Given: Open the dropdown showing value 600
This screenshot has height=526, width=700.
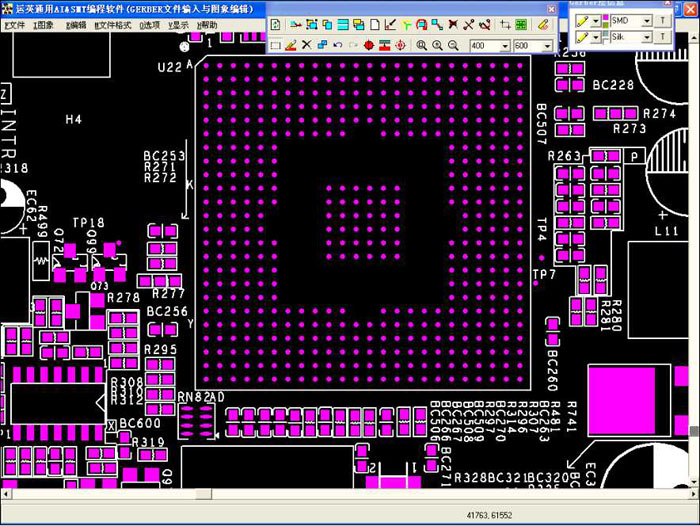Looking at the screenshot, I should (547, 46).
